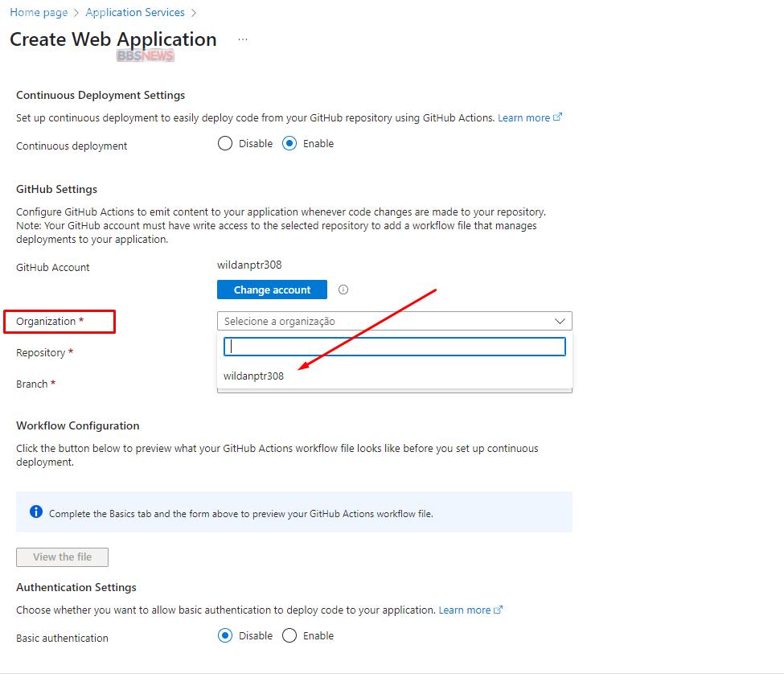The height and width of the screenshot is (682, 784).
Task: Click the View the file button
Action: click(x=62, y=557)
